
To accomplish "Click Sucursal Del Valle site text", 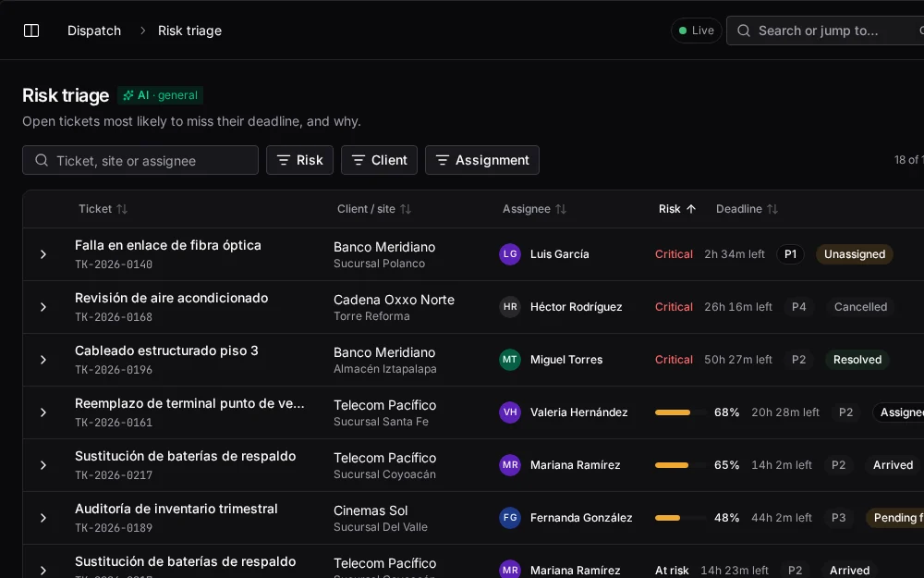I will coord(381,527).
